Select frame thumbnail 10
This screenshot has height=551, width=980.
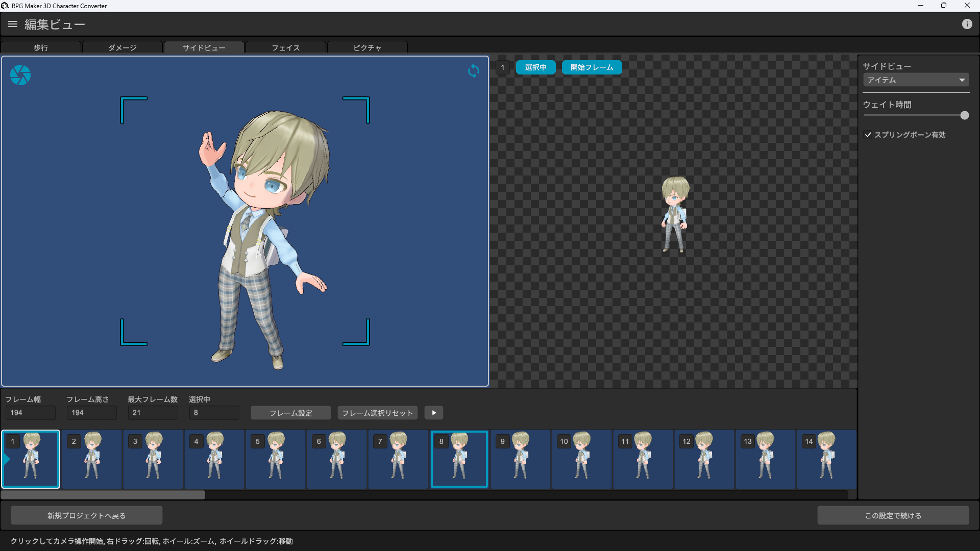[582, 459]
